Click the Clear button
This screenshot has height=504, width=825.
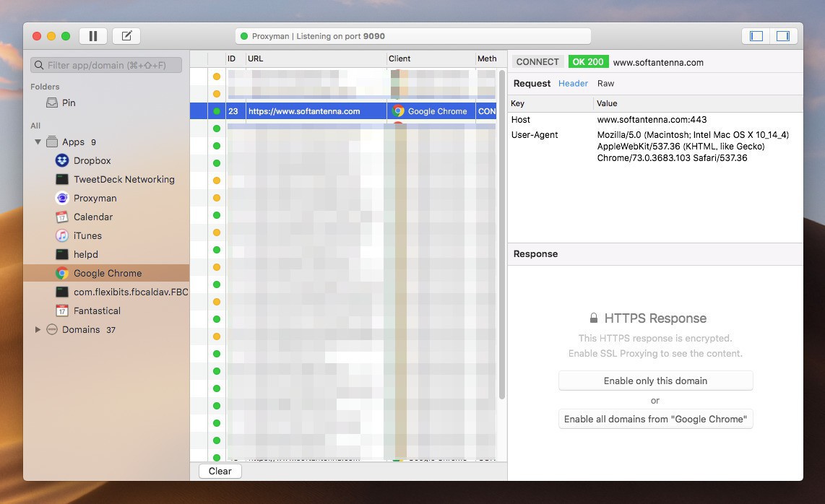coord(220,471)
